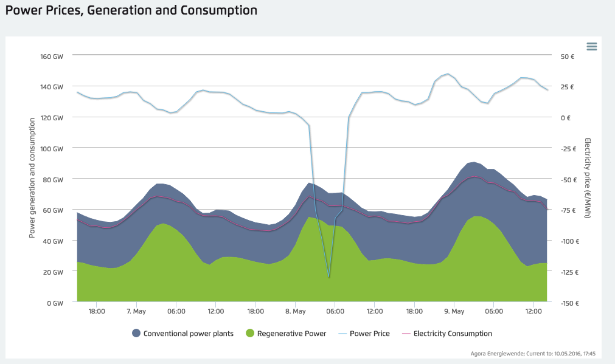The image size is (615, 364).
Task: Click the 'Power generation and consumption' axis title
Action: (32, 177)
